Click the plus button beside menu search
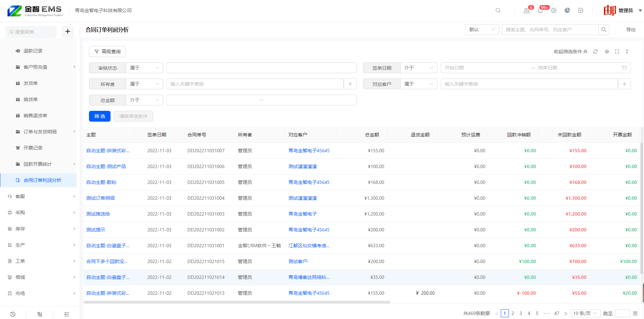This screenshot has width=644, height=319. [x=68, y=31]
